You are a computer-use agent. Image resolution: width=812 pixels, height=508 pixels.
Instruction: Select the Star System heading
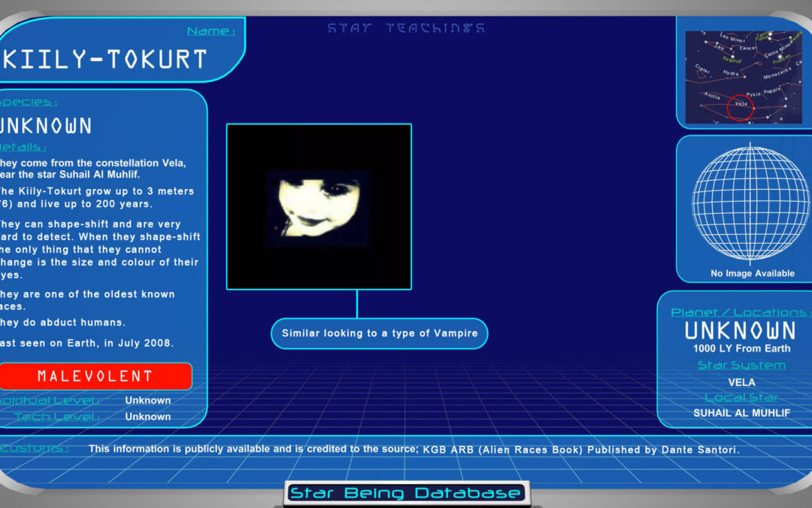pyautogui.click(x=741, y=365)
